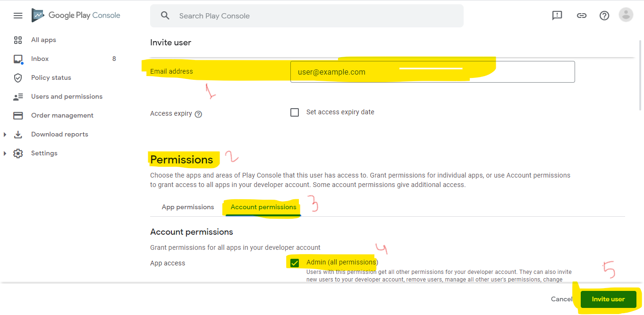Open the hamburger navigation menu
The width and height of the screenshot is (644, 315).
pyautogui.click(x=18, y=16)
